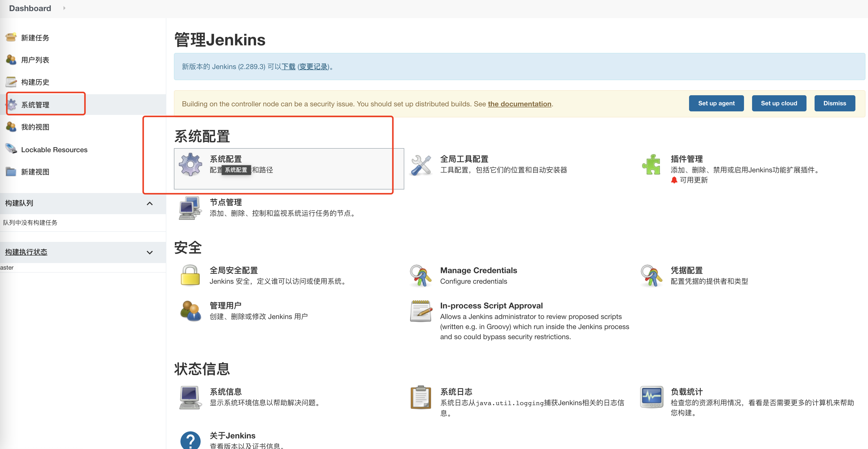Click the question mark icon for 关于Jenkins
The image size is (868, 449).
point(190,440)
